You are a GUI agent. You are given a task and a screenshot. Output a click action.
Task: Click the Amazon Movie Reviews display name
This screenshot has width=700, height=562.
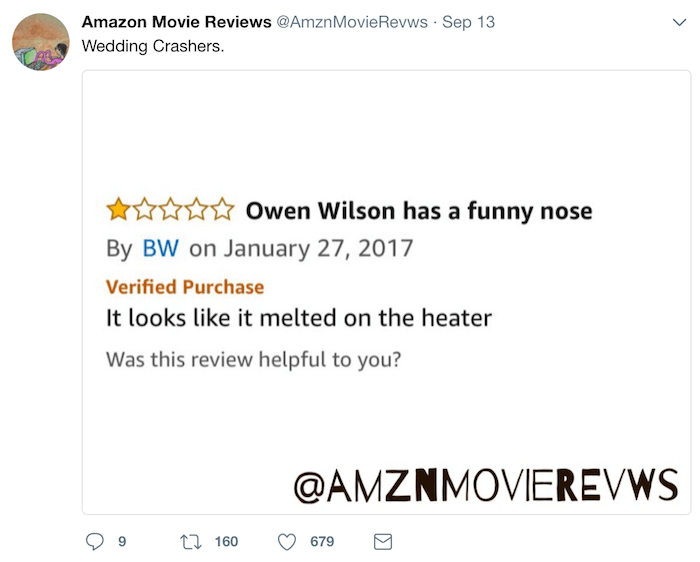[176, 22]
